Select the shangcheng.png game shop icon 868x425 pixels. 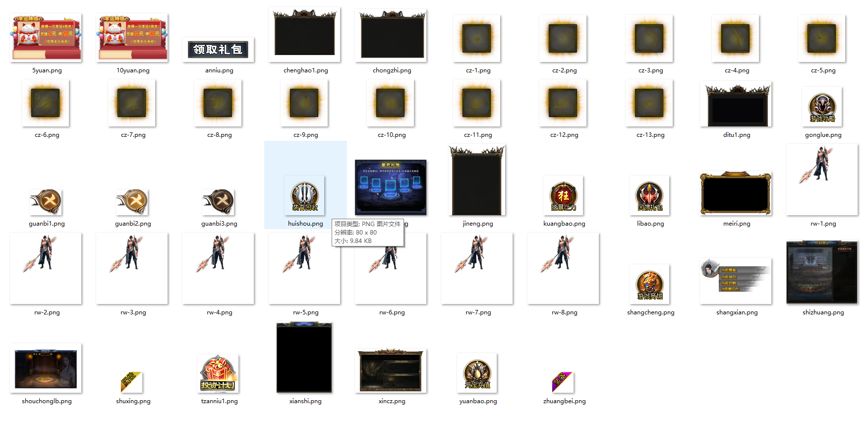650,285
